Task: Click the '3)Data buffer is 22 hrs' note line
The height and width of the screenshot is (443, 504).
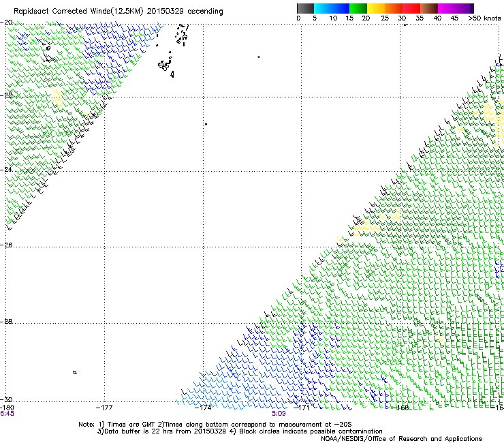Action: [240, 431]
